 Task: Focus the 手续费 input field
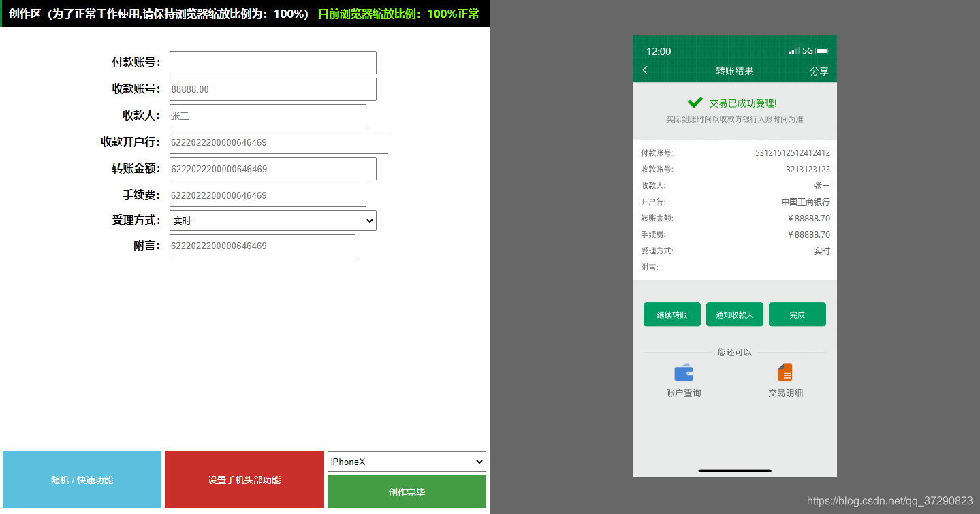click(x=268, y=195)
